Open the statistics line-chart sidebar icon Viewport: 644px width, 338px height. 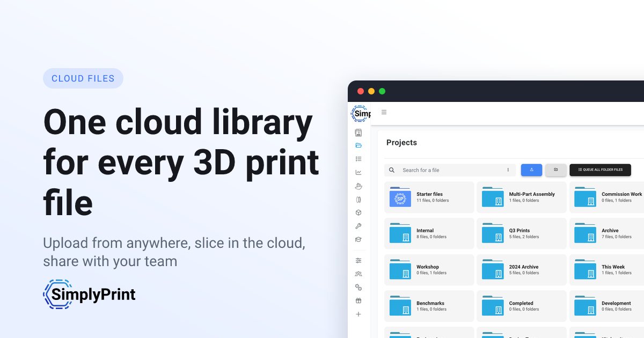point(358,172)
